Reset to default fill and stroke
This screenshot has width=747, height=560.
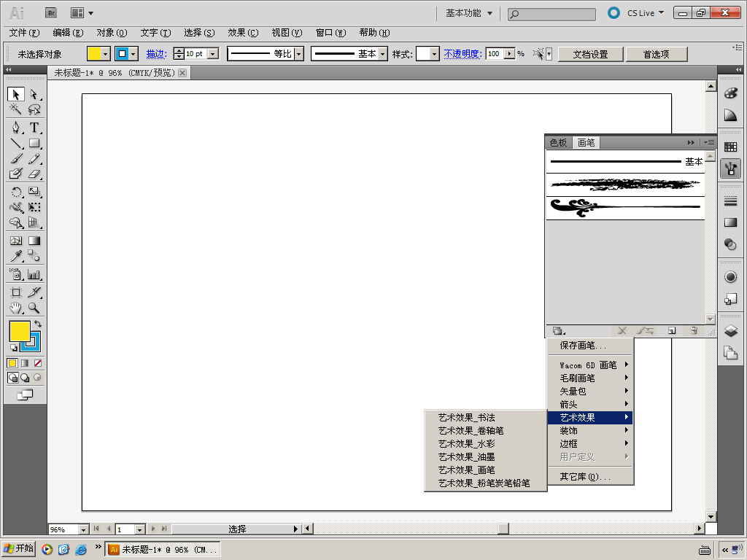[x=14, y=347]
